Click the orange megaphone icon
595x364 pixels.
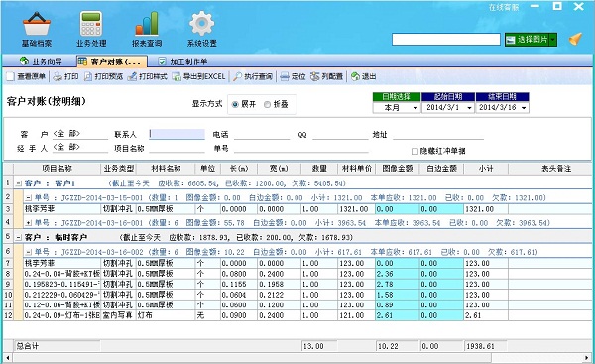(x=575, y=39)
